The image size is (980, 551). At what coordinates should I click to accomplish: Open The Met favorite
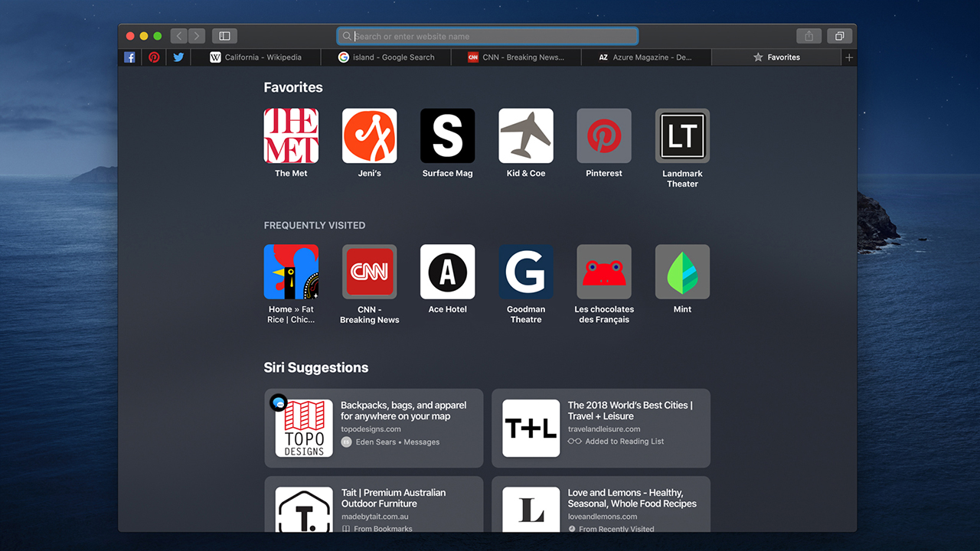[291, 135]
